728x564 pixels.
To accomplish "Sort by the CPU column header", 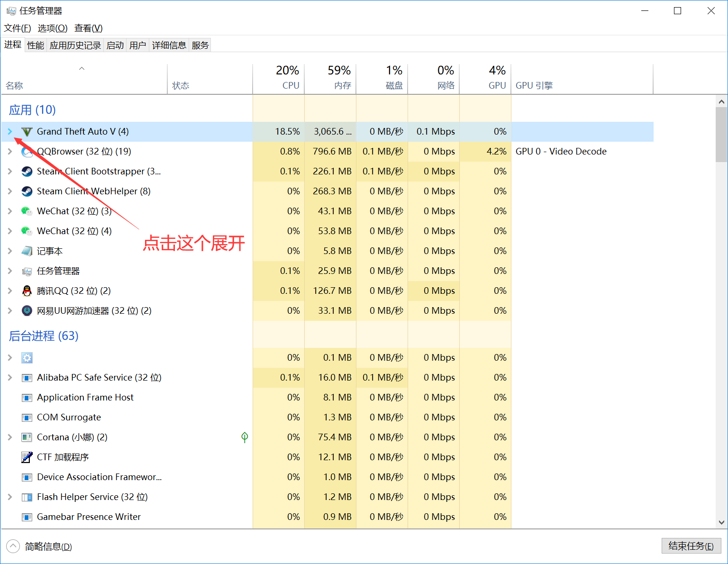I will tap(279, 79).
